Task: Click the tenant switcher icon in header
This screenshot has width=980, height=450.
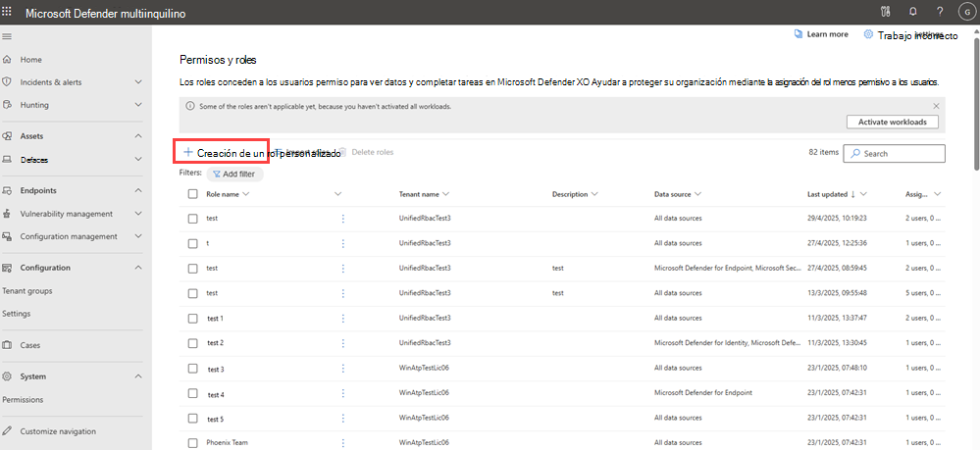Action: [x=885, y=11]
